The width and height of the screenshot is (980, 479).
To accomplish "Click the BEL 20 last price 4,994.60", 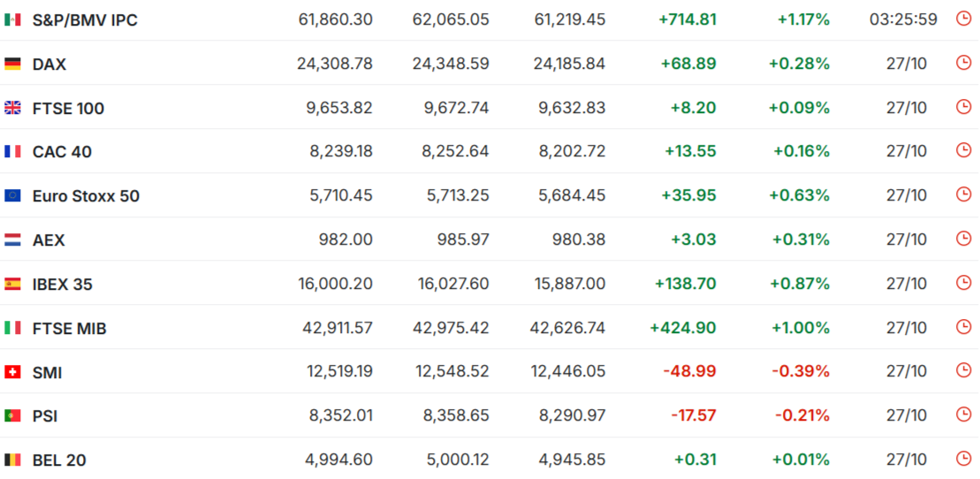I will (338, 460).
